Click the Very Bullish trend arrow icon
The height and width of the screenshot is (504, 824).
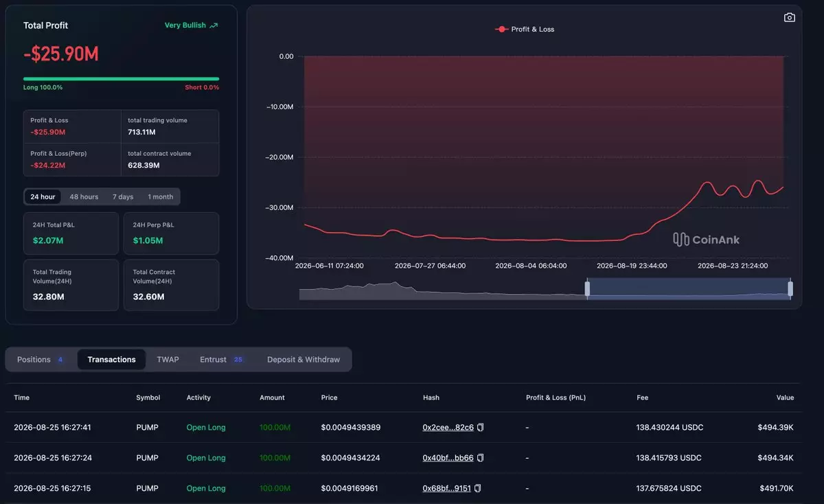(214, 25)
